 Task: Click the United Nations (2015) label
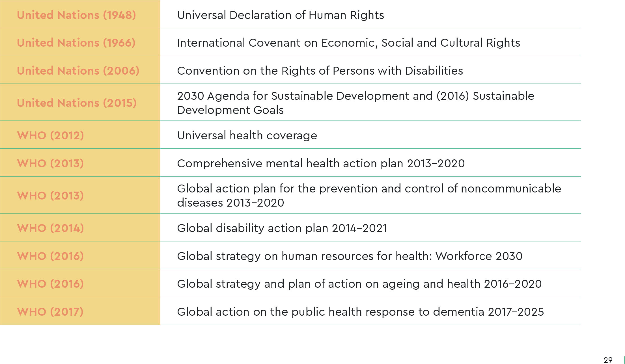point(77,103)
